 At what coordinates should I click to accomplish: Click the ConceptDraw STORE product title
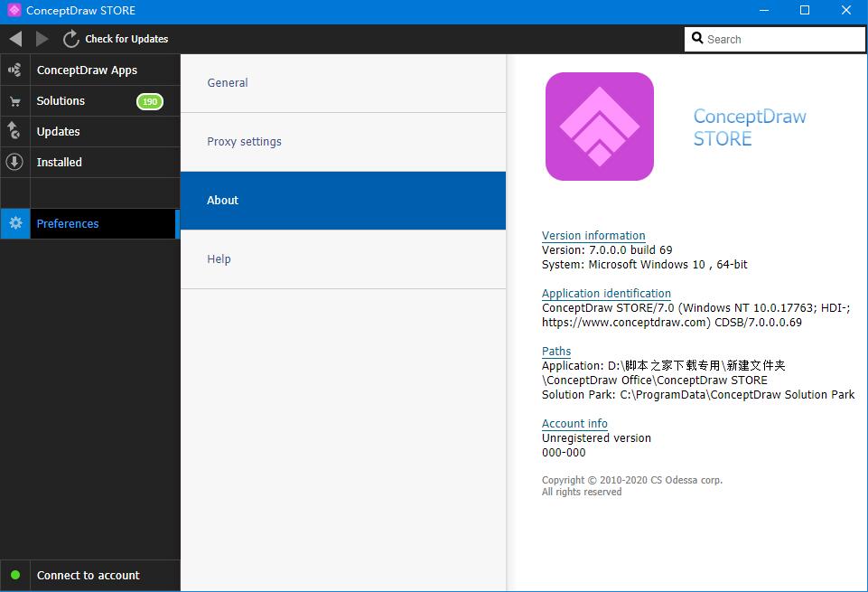[x=750, y=127]
